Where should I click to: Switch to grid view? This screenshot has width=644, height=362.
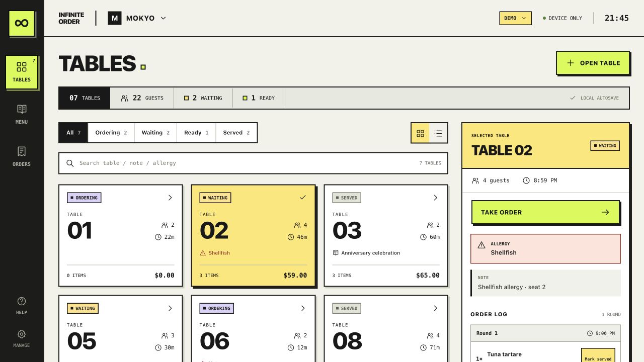coord(421,133)
